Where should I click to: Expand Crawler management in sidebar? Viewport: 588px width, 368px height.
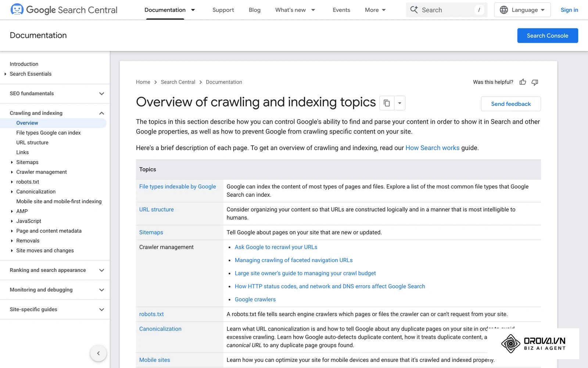point(12,172)
